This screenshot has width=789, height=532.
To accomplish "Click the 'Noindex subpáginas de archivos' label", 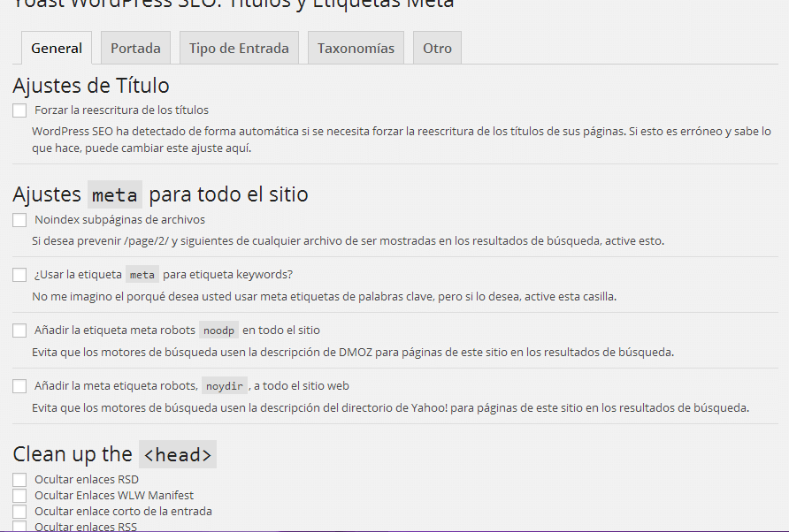I will point(119,220).
